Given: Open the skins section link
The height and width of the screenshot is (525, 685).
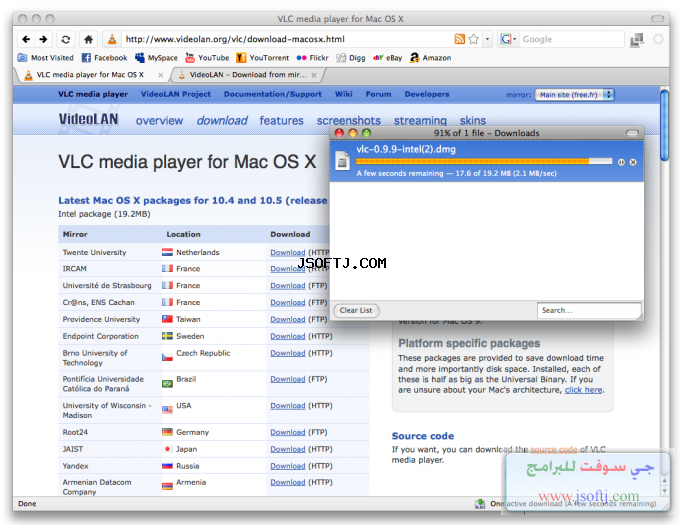Looking at the screenshot, I should [x=473, y=121].
